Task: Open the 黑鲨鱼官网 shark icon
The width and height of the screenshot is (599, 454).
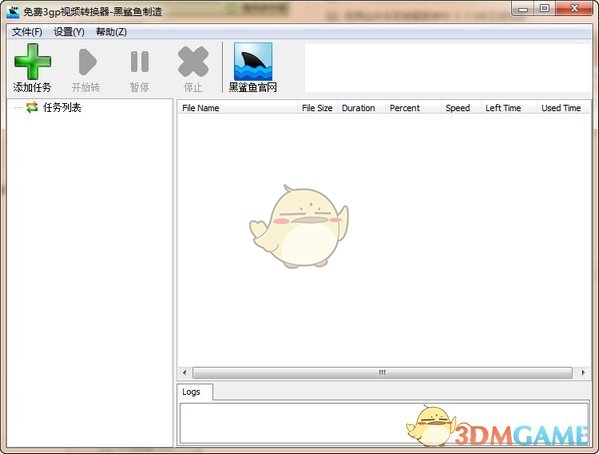Action: 253,62
